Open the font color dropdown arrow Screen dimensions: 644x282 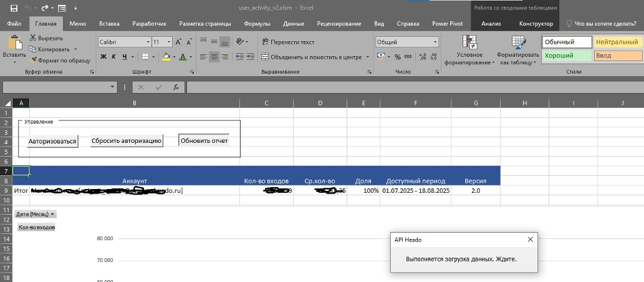[191, 57]
